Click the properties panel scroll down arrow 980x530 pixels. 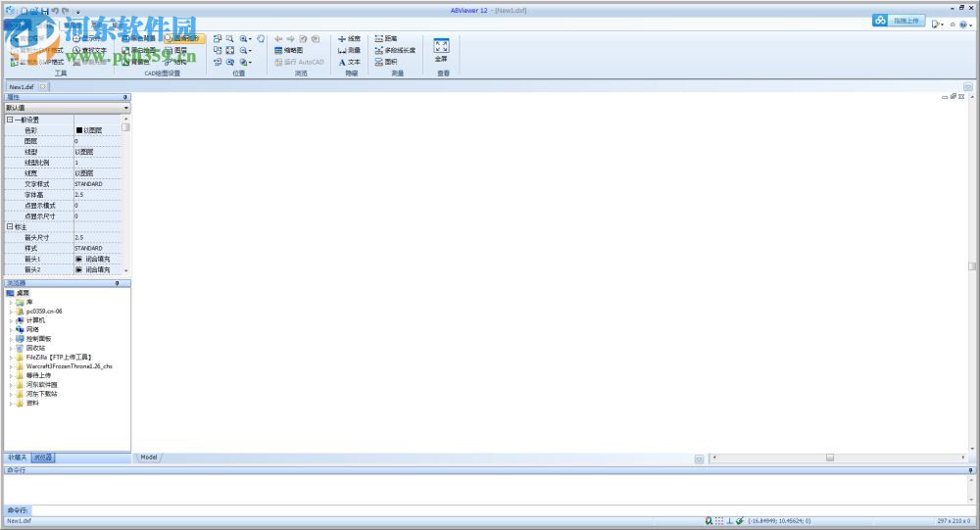(126, 270)
